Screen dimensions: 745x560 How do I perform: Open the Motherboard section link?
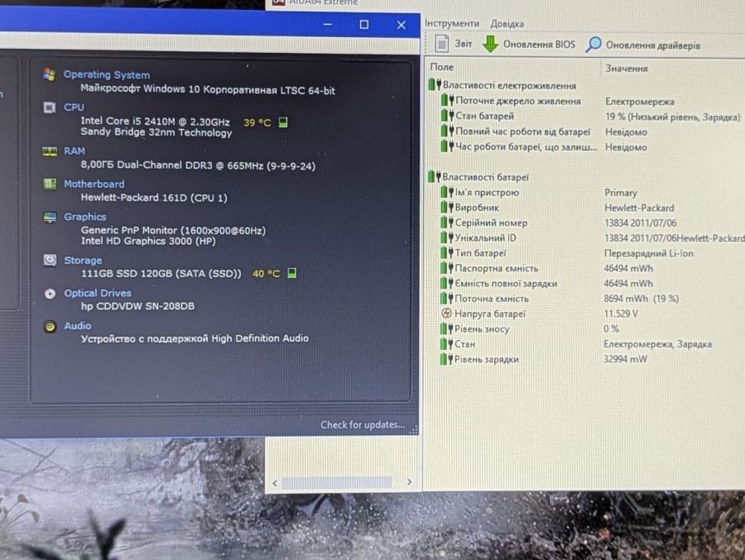click(94, 184)
